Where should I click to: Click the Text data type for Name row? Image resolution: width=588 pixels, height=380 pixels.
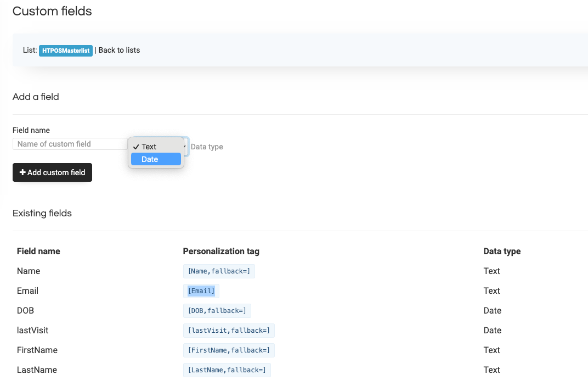(491, 271)
